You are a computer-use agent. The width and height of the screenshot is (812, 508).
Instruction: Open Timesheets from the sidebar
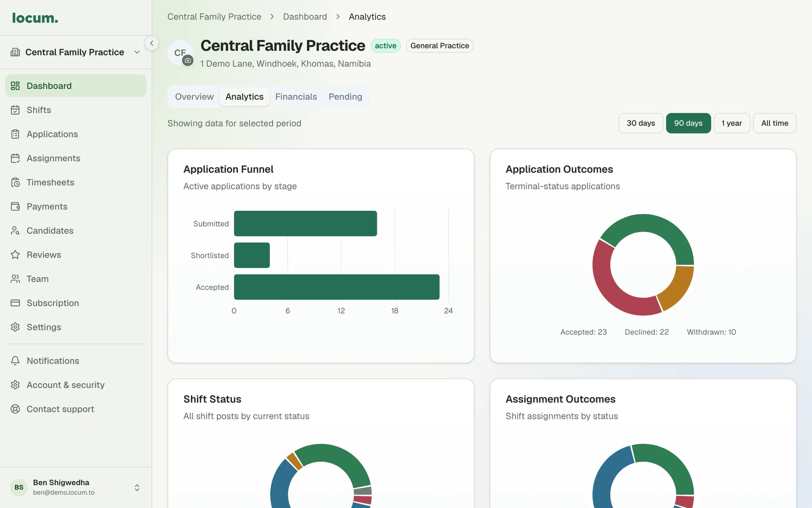(76, 183)
